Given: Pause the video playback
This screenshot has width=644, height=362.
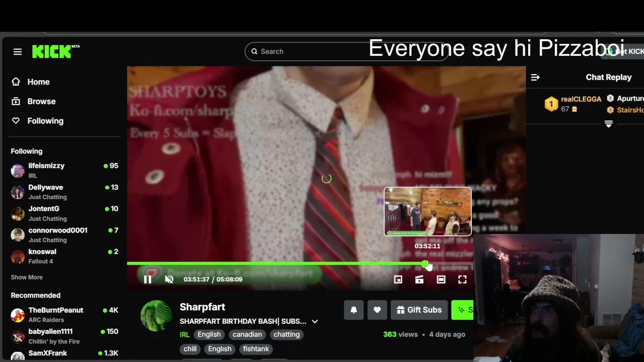Looking at the screenshot, I should click(x=147, y=280).
